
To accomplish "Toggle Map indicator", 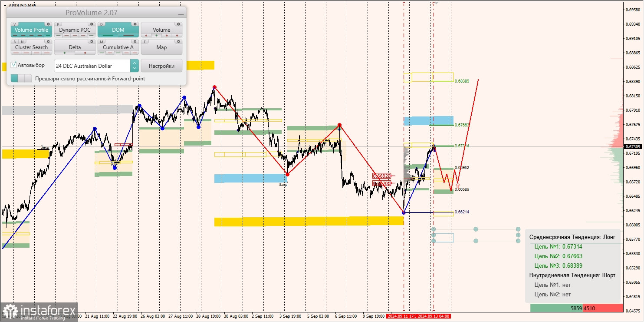I will pos(161,47).
